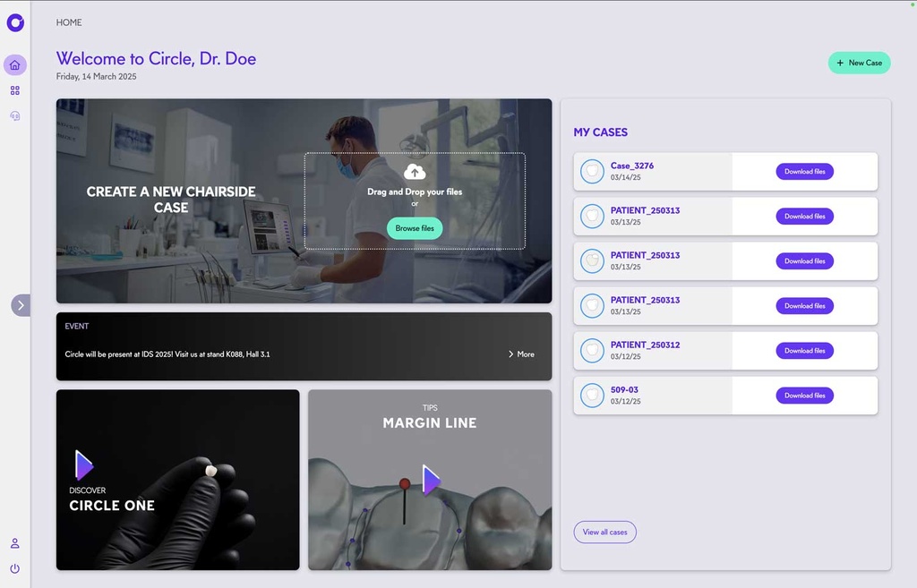The height and width of the screenshot is (588, 917).
Task: Click the cloud upload icon in drop zone
Action: coord(415,172)
